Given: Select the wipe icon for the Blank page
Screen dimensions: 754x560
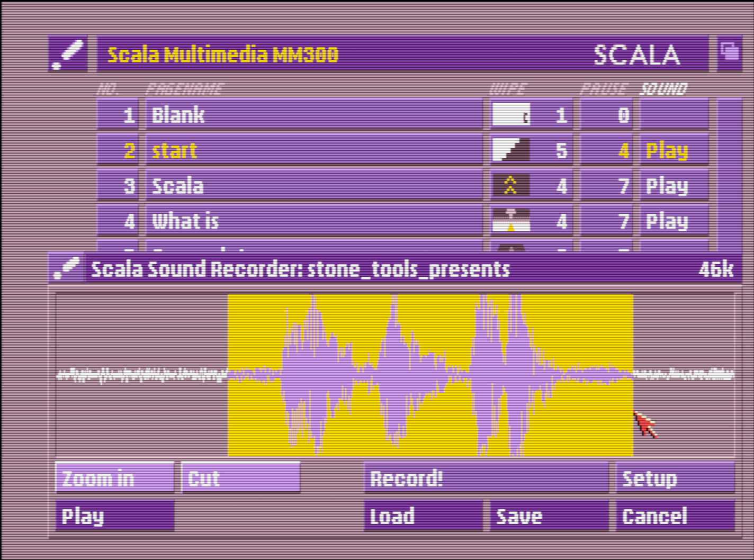Looking at the screenshot, I should 510,114.
